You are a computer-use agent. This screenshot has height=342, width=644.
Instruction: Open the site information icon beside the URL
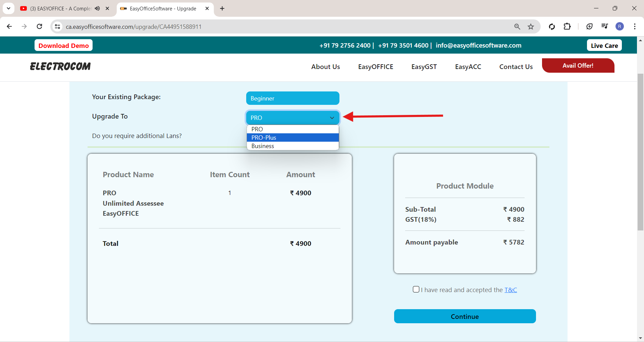click(x=58, y=26)
